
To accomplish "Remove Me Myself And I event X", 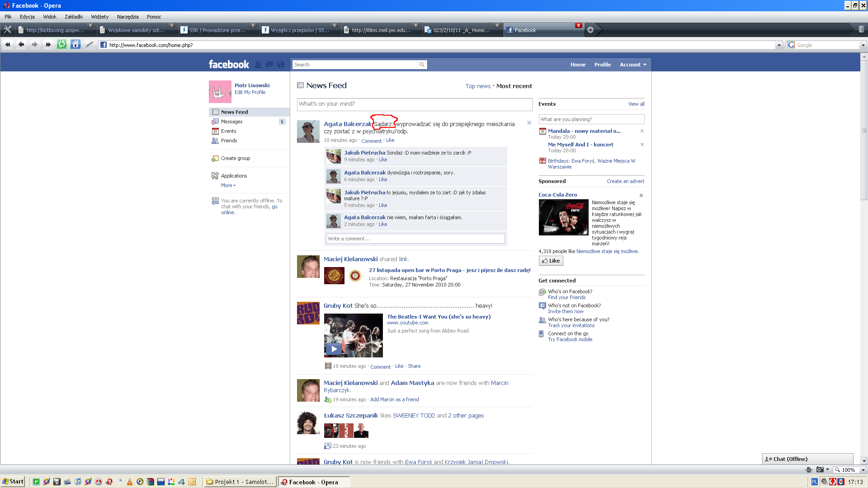I will click(x=642, y=145).
